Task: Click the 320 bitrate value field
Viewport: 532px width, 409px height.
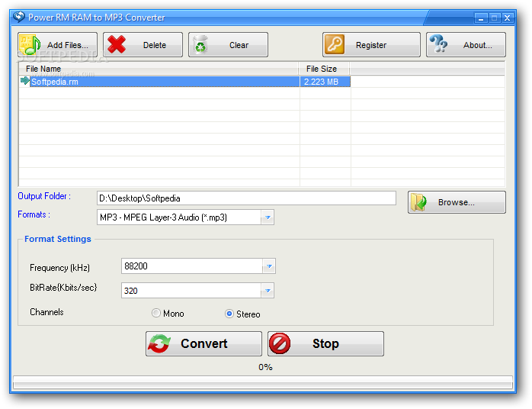Action: [x=191, y=291]
